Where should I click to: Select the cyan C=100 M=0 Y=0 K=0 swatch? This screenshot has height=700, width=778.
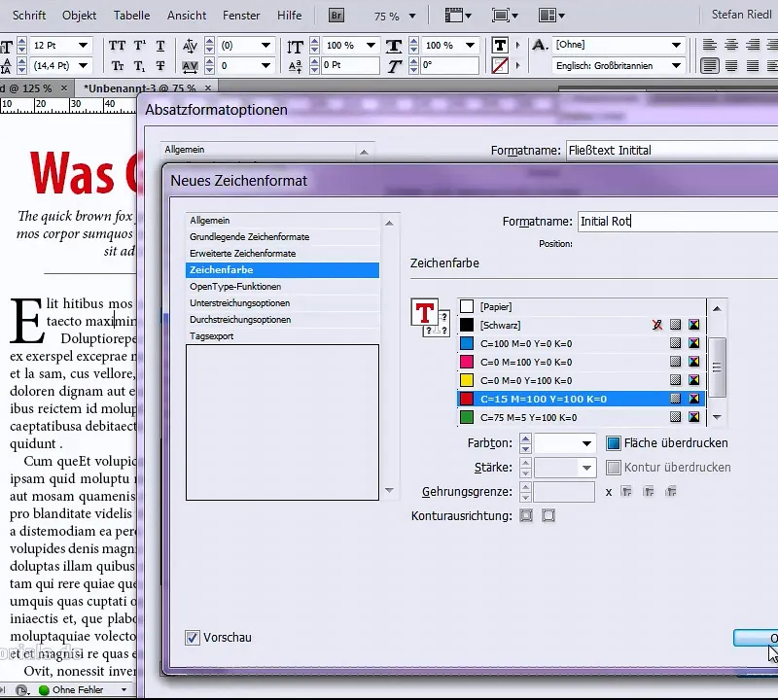(581, 343)
